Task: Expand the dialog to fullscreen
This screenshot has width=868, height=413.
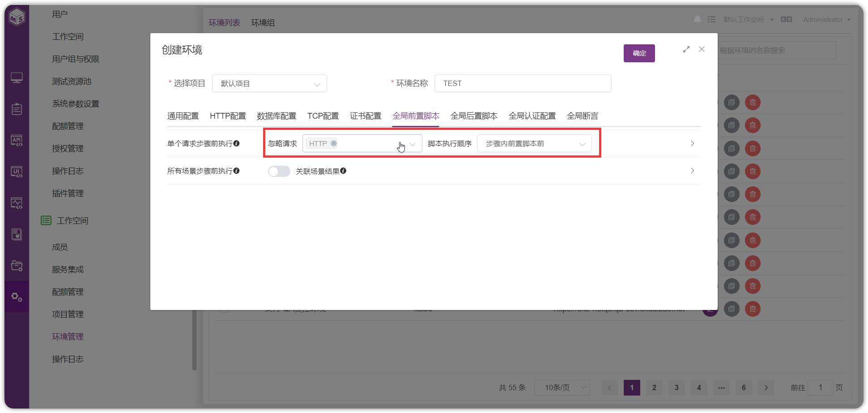Action: click(686, 49)
